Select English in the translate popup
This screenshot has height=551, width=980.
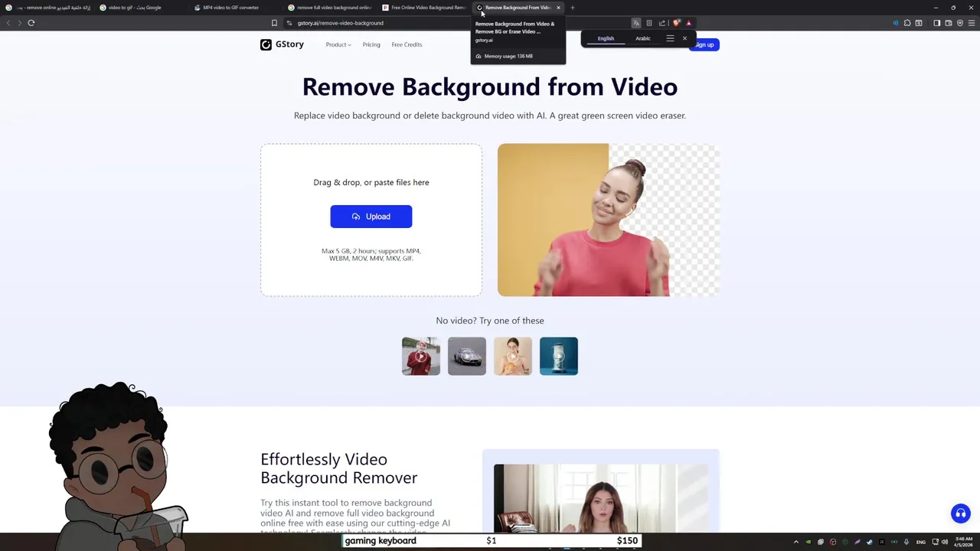pyautogui.click(x=606, y=38)
